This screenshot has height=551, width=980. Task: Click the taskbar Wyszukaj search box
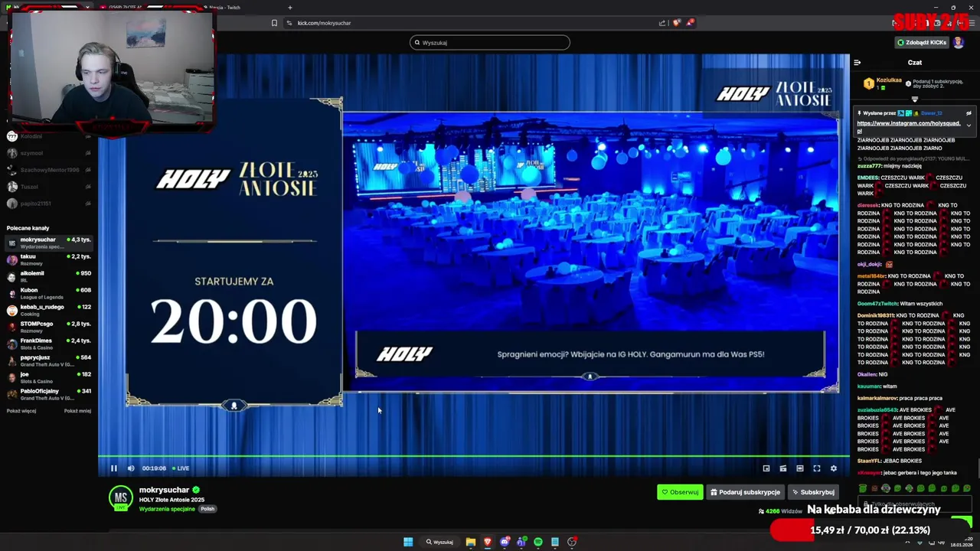440,542
